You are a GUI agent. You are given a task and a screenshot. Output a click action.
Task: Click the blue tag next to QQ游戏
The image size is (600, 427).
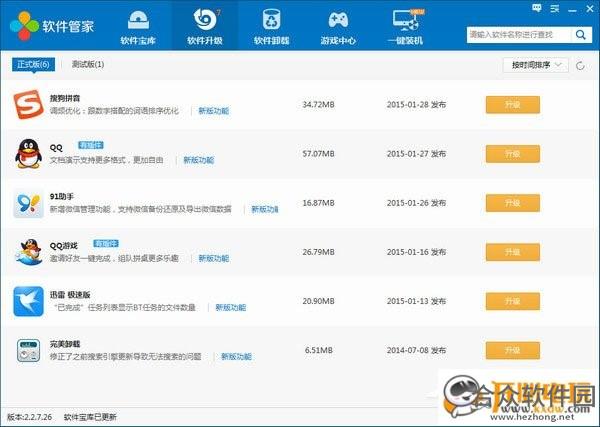pyautogui.click(x=106, y=243)
